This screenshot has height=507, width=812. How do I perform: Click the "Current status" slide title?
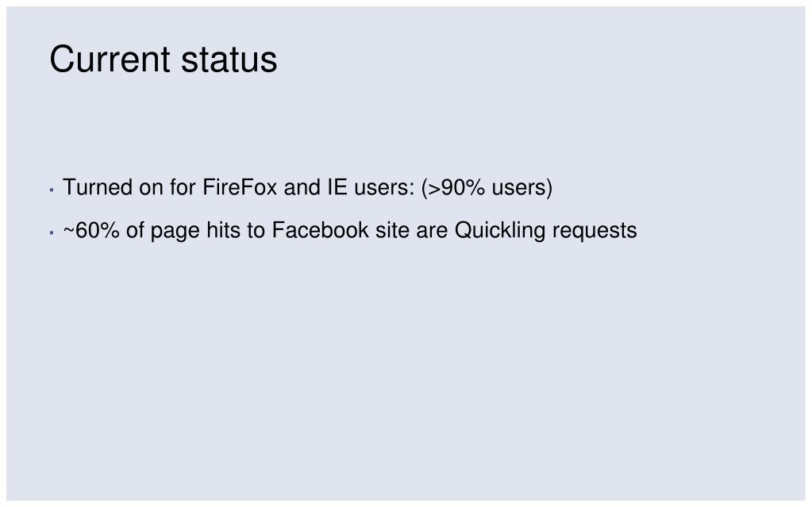click(164, 59)
